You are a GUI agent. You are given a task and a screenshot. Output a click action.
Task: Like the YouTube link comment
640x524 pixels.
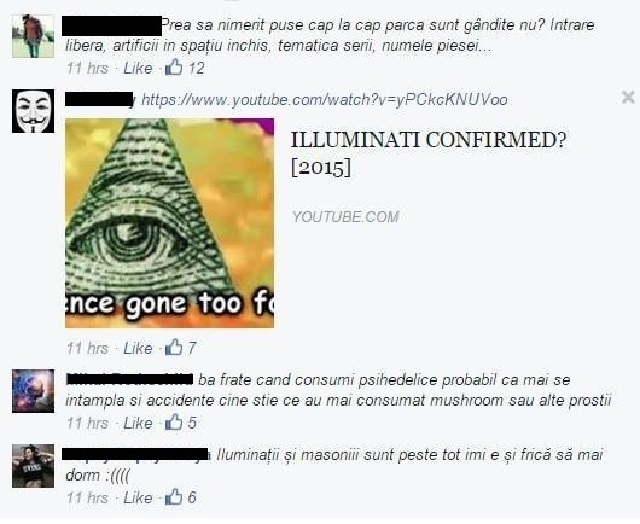point(138,349)
